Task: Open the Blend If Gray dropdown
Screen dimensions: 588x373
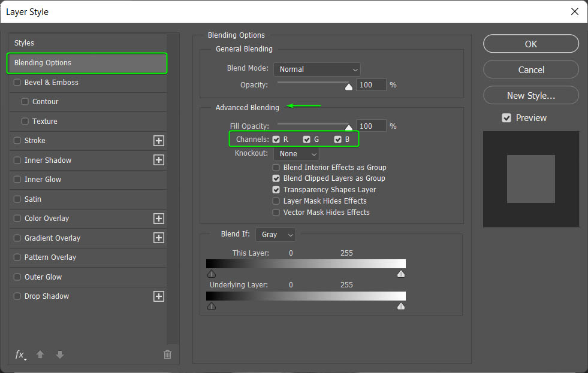Action: point(276,235)
